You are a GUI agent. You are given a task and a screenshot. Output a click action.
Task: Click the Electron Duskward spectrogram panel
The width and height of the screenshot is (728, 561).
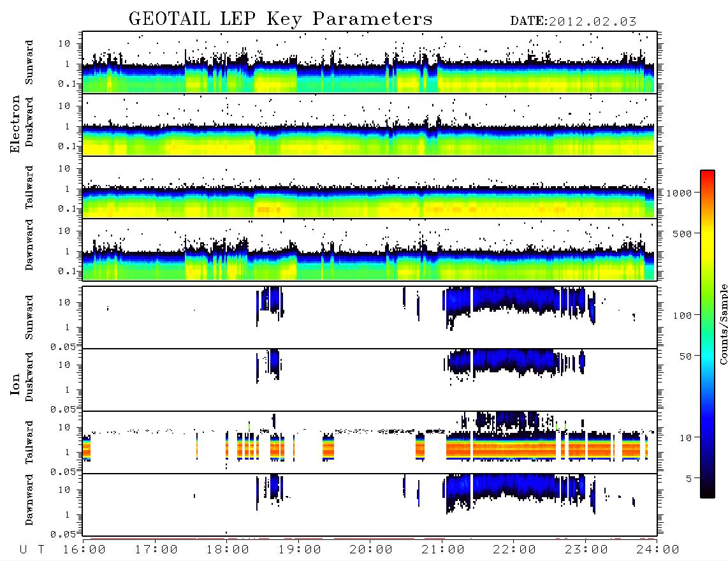coord(370,124)
